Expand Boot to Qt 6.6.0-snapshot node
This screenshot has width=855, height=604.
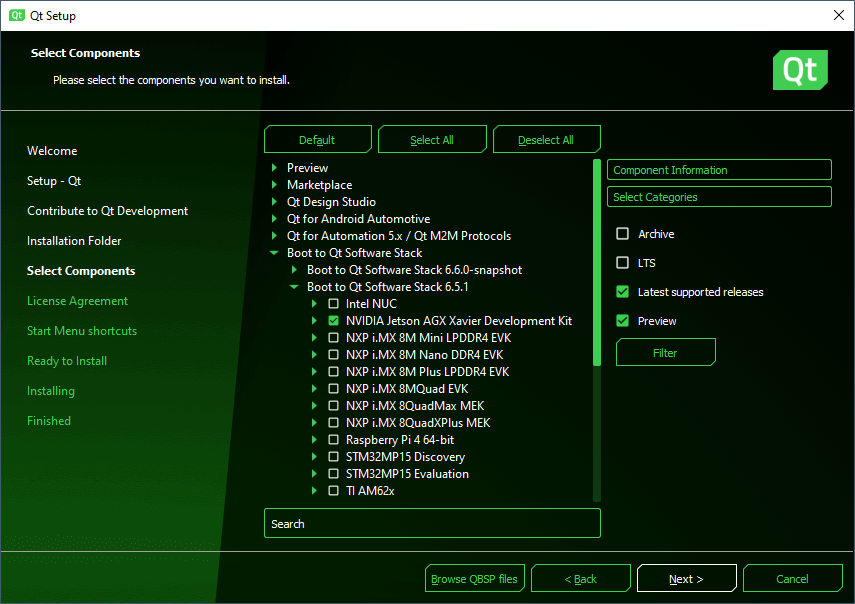tap(294, 270)
